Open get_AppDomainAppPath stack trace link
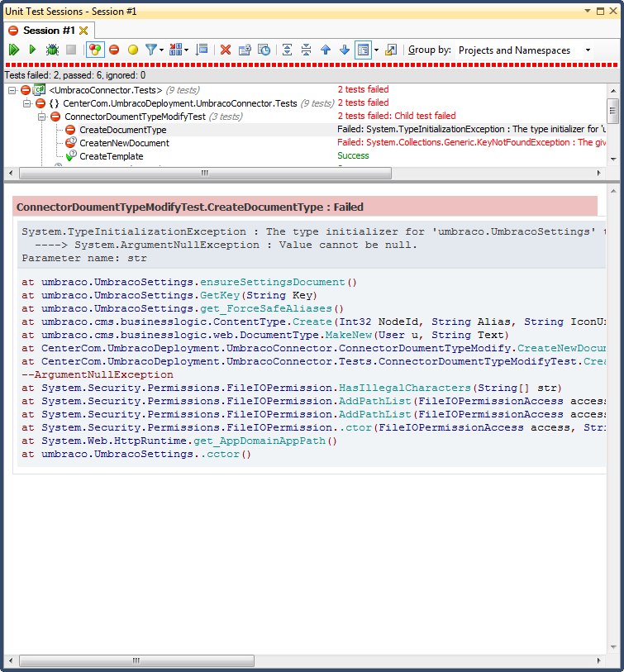Viewport: 624px width, 672px height. point(260,441)
